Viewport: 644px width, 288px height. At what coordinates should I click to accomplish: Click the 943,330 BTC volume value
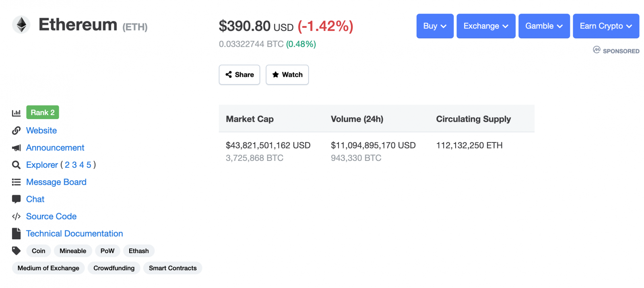click(356, 158)
